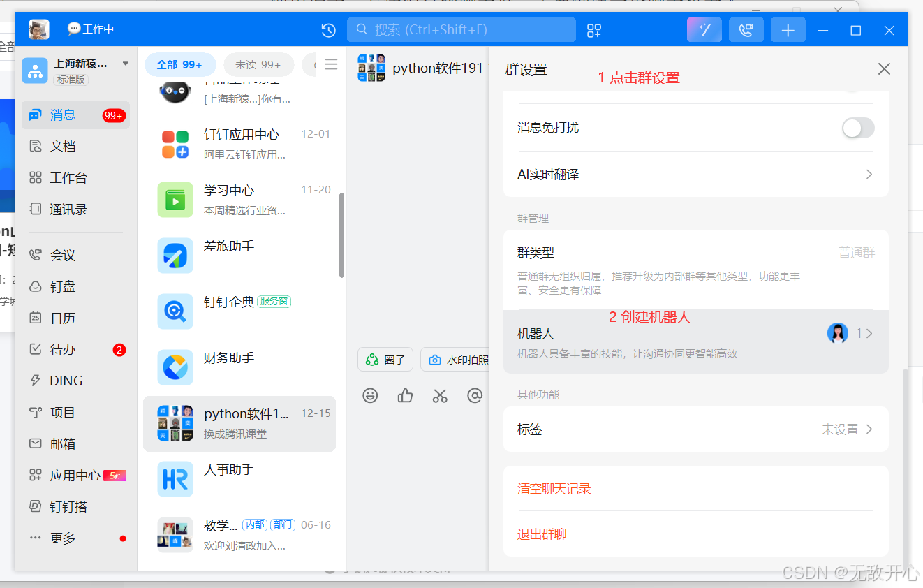The height and width of the screenshot is (588, 923).
Task: Open the 人事助手 conversation
Action: 239,479
